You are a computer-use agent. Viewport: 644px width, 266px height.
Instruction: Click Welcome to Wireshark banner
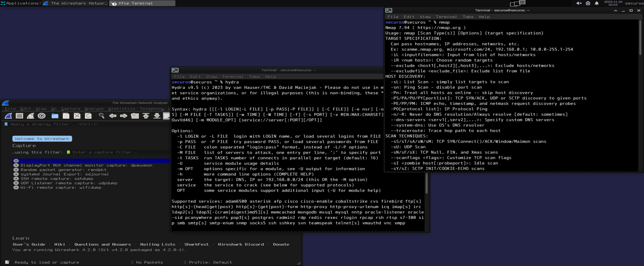click(x=42, y=139)
